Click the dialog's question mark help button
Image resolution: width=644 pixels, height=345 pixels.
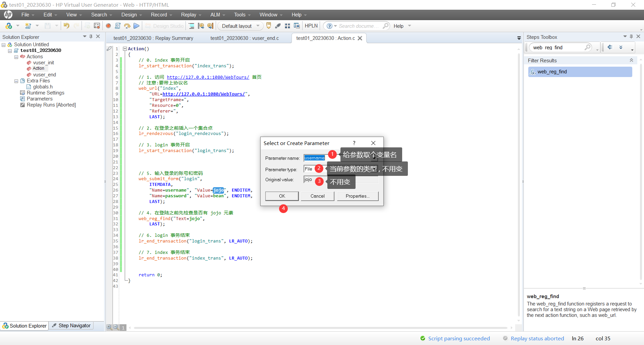click(x=354, y=143)
